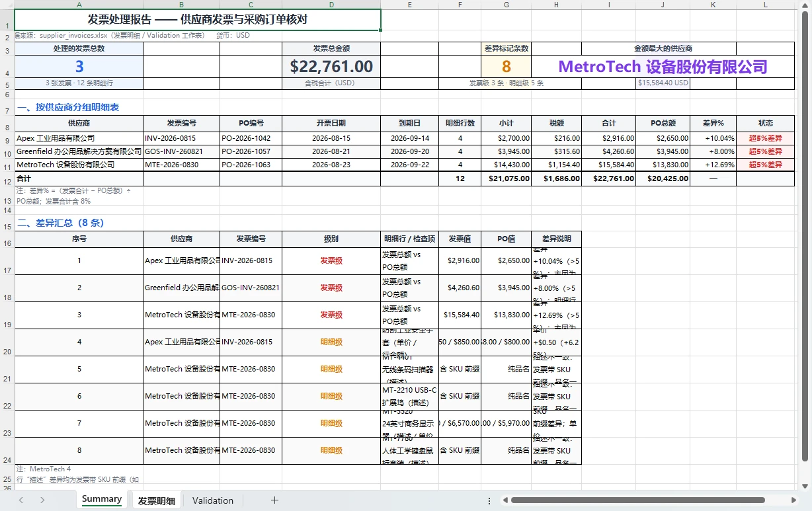The width and height of the screenshot is (812, 511).
Task: Click the 差异说明 column header
Action: pos(556,239)
